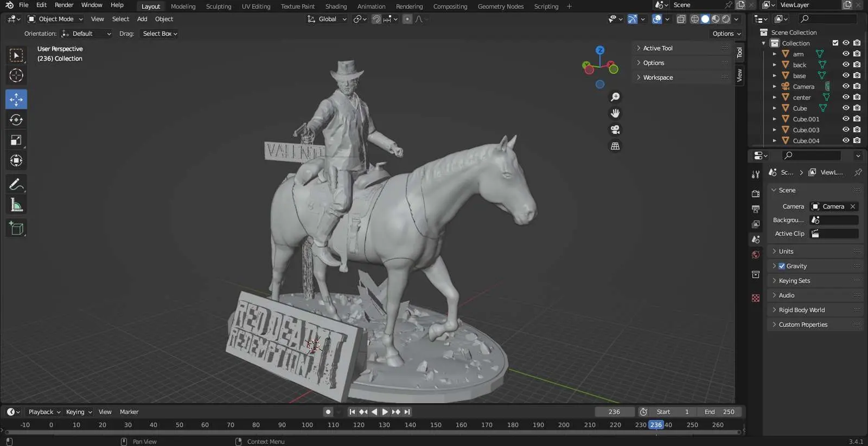The image size is (868, 446).
Task: Click the zoom viewport magnifier icon
Action: (615, 97)
